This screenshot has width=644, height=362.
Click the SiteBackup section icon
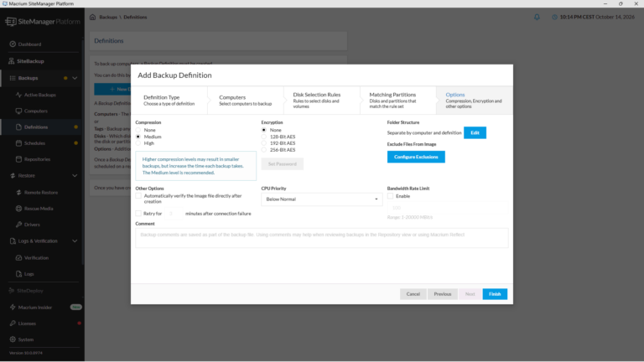[x=11, y=61]
